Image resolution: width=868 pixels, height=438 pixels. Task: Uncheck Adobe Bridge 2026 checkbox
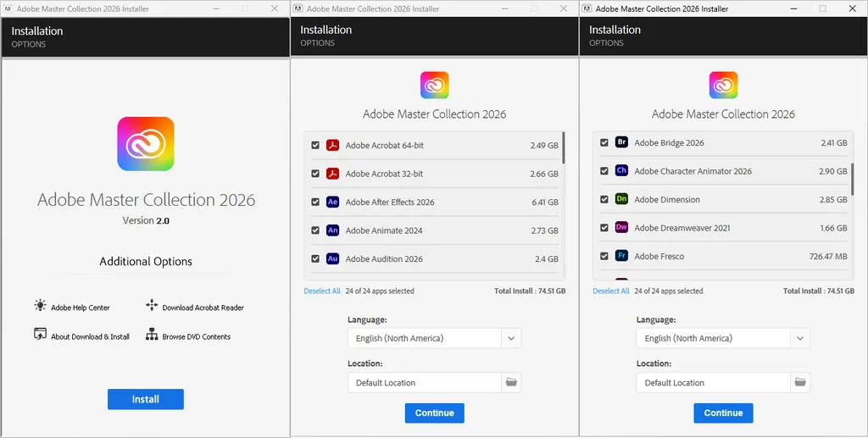pos(604,142)
